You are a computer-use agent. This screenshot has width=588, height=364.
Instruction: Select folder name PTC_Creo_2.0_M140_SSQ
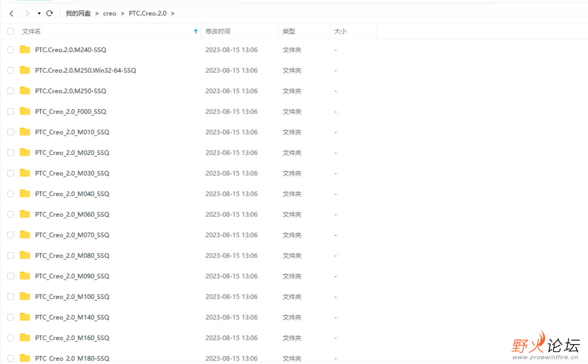pyautogui.click(x=72, y=318)
